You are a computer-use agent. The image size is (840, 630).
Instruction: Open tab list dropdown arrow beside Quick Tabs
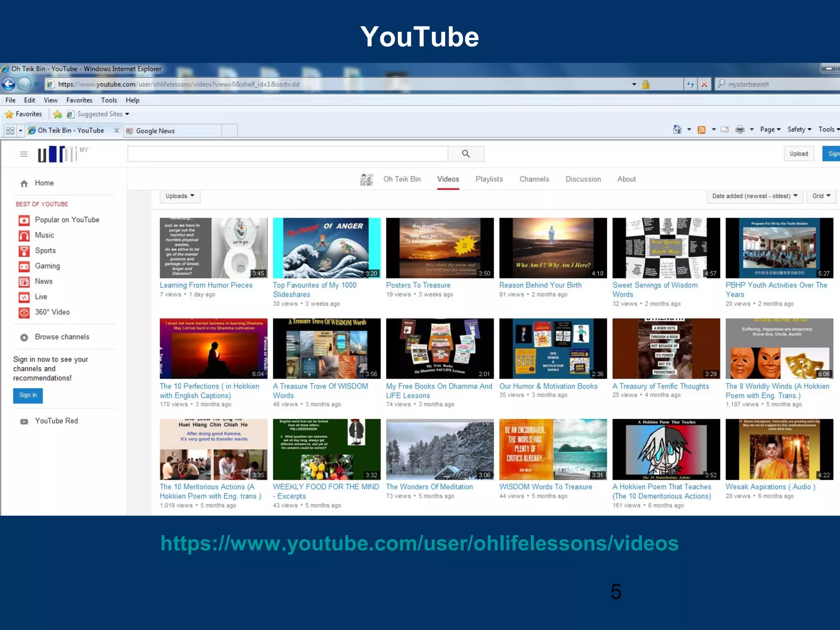(x=20, y=130)
